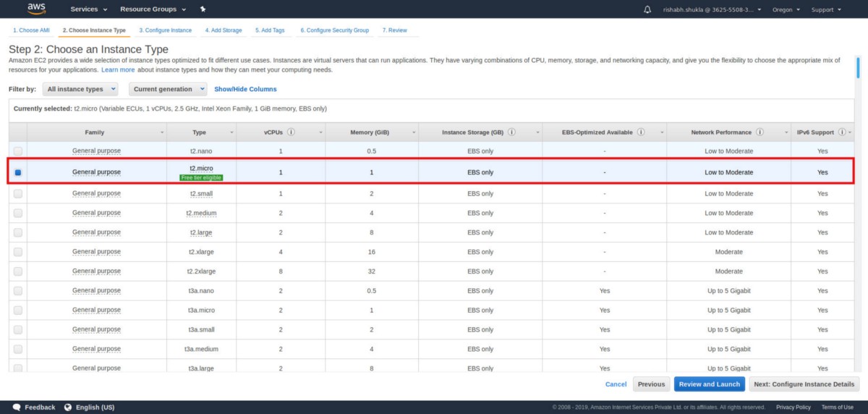Go to the 3. Configure Instance step
868x414 pixels.
[x=166, y=30]
